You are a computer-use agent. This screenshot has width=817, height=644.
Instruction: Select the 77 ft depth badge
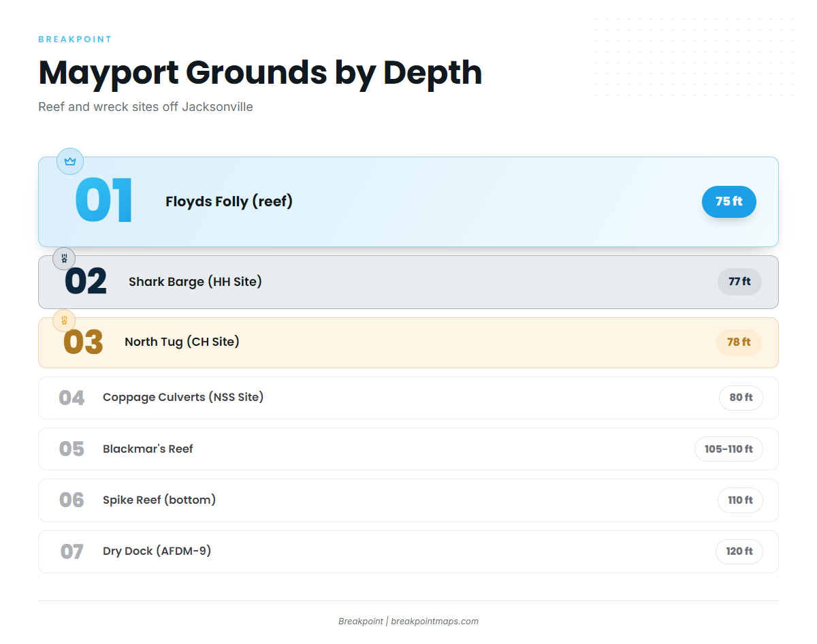pos(739,282)
